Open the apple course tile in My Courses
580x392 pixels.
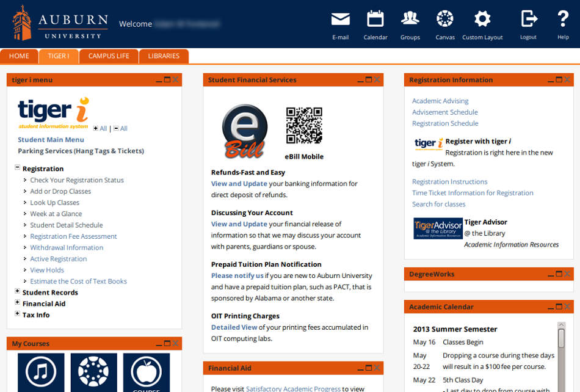[x=147, y=372]
